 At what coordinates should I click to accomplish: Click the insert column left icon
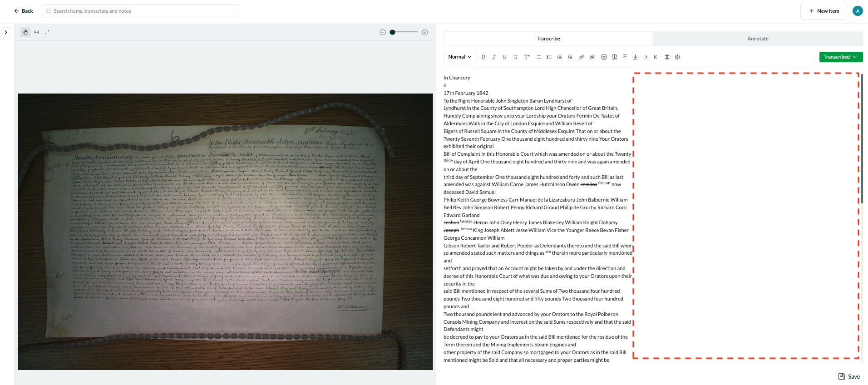point(656,57)
